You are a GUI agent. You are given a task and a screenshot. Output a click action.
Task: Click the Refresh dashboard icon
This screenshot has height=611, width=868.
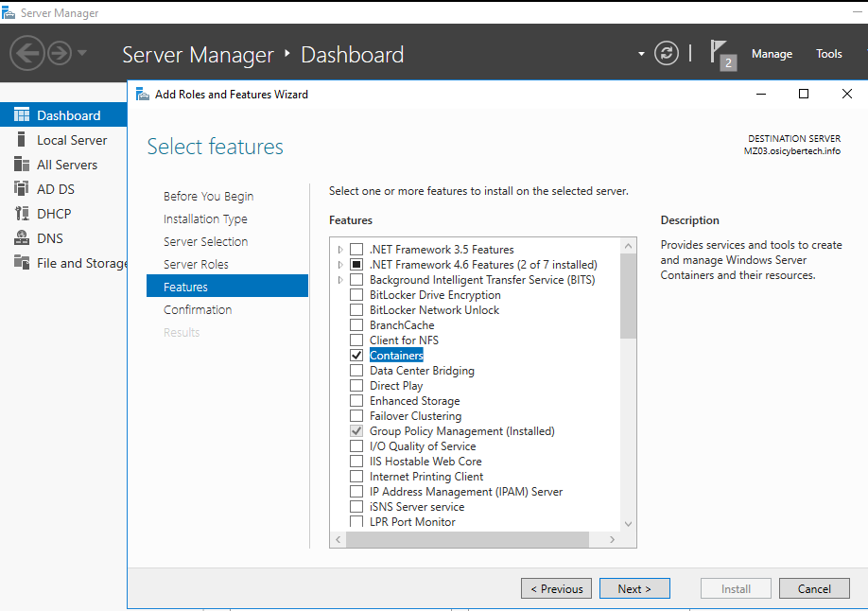pos(667,54)
